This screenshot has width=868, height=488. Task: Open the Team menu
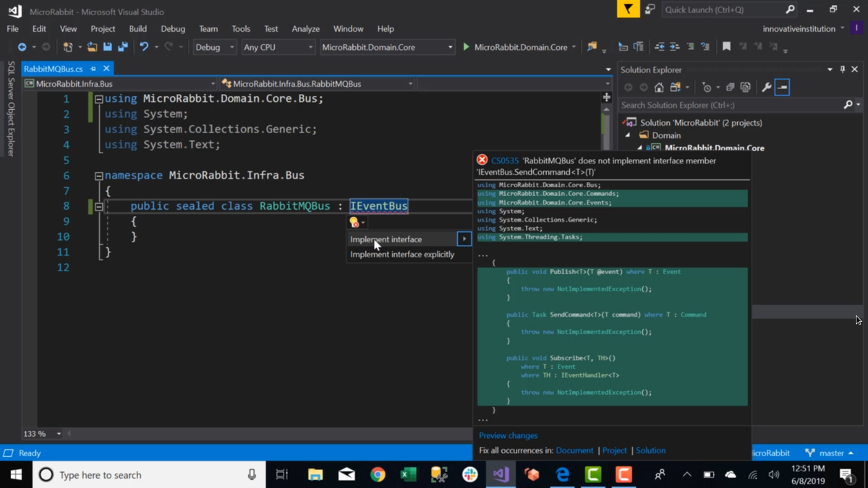point(208,29)
